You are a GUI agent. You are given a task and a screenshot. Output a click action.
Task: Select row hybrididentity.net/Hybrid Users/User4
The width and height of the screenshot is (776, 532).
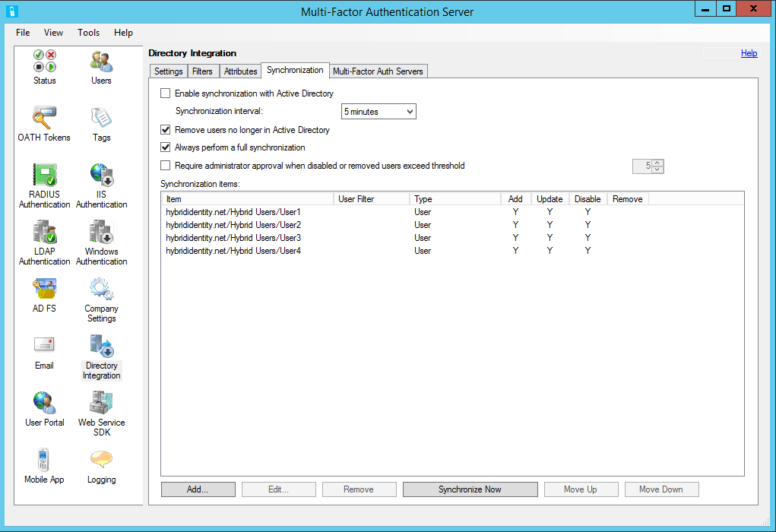452,250
